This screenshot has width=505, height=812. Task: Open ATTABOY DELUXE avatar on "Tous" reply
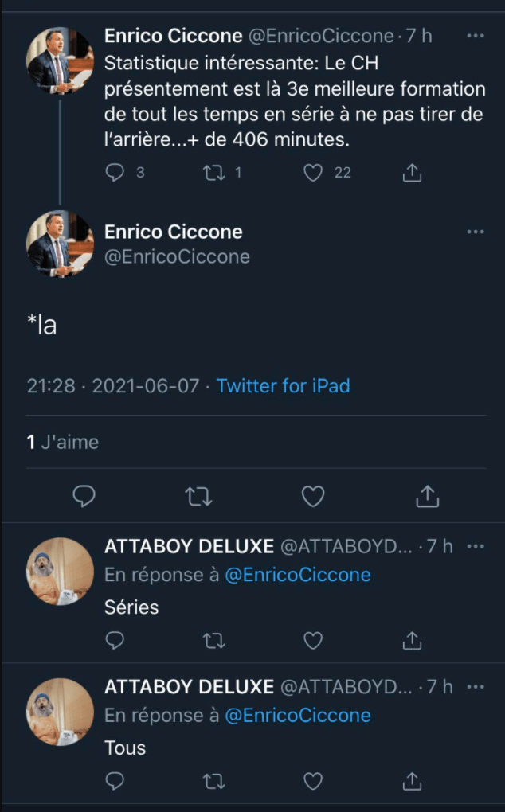(x=60, y=711)
